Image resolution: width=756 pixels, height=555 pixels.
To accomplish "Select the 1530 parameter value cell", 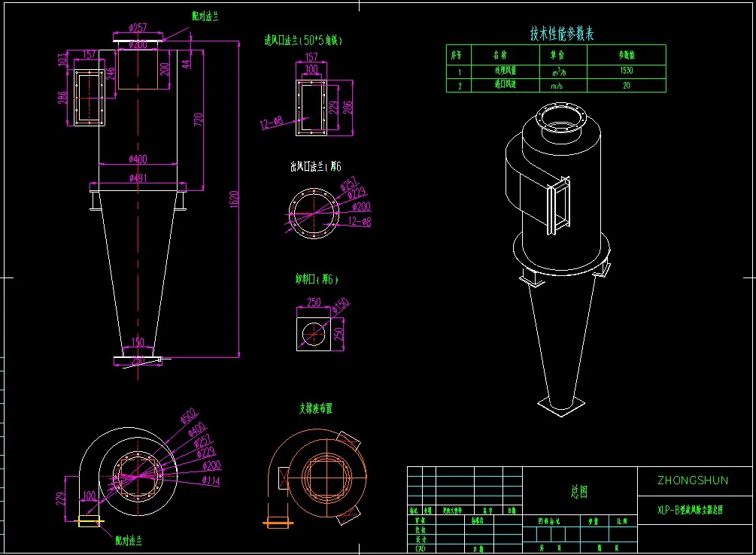I will (626, 70).
